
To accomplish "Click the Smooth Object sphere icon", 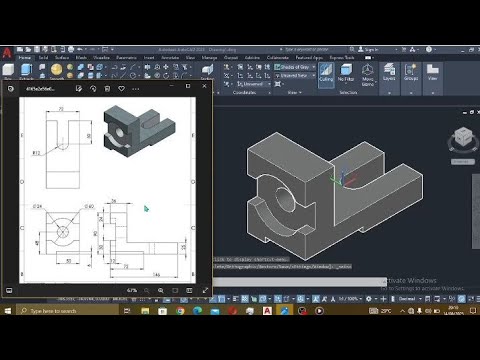I will 56,70.
